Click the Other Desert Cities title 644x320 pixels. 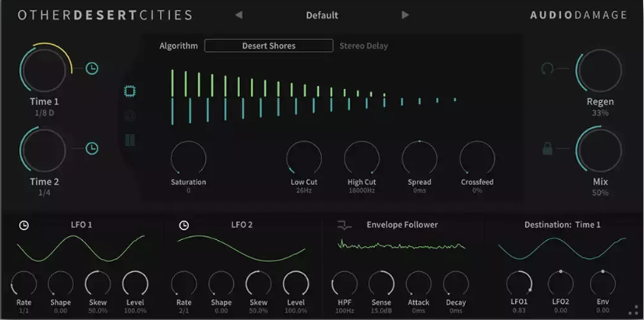(104, 15)
